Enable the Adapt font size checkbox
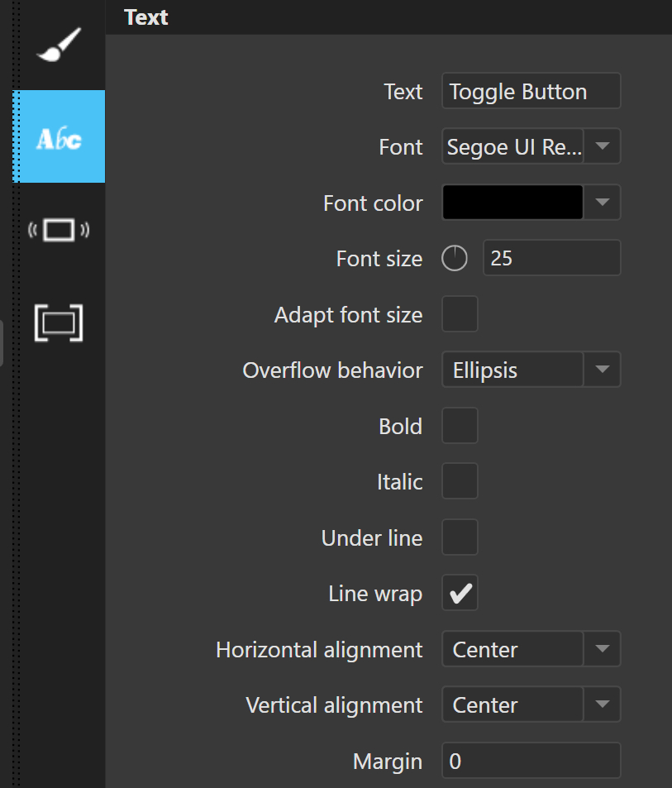 [x=460, y=314]
